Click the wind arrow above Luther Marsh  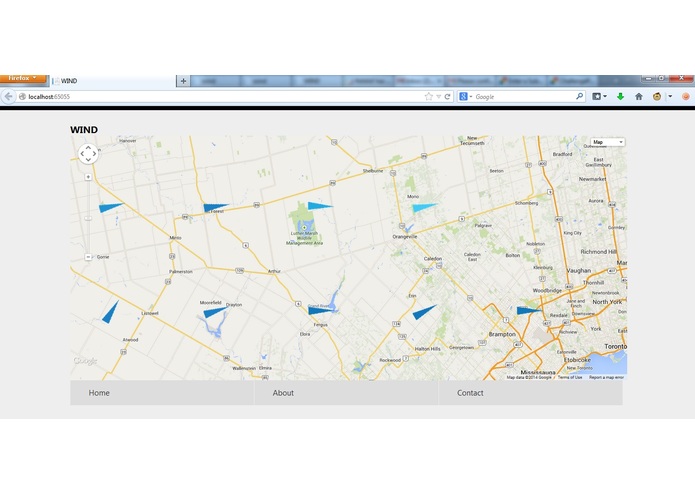tap(318, 206)
